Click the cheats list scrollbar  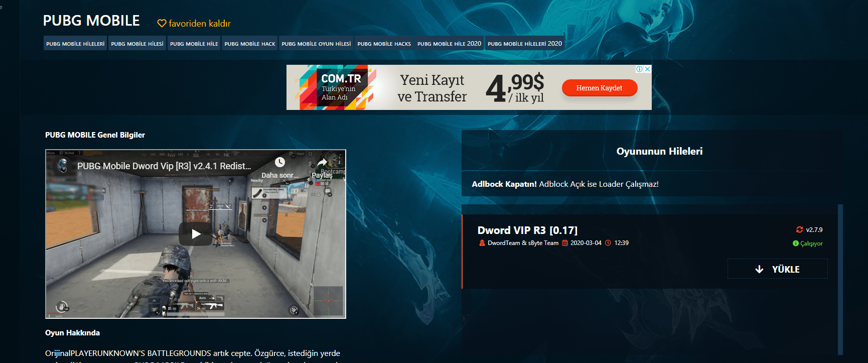point(840,279)
